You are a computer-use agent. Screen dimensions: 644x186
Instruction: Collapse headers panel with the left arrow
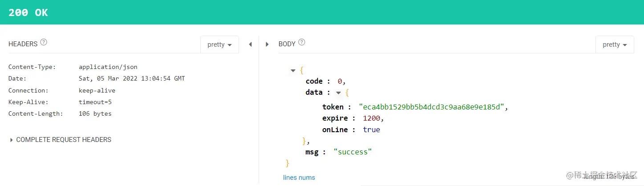coord(250,44)
